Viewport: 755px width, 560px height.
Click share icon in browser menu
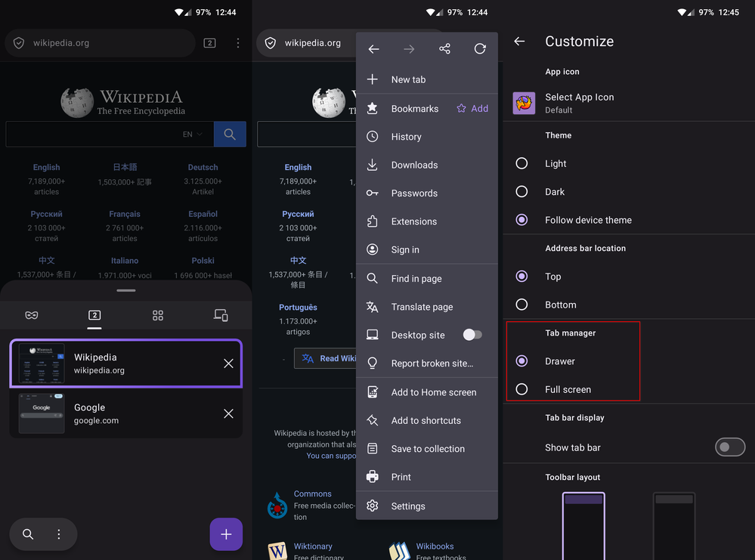[444, 48]
